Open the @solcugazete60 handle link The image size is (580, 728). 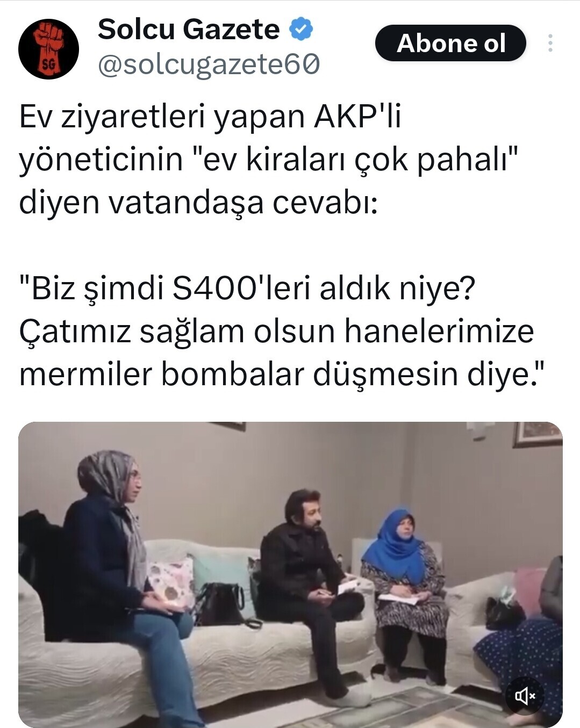pos(209,64)
